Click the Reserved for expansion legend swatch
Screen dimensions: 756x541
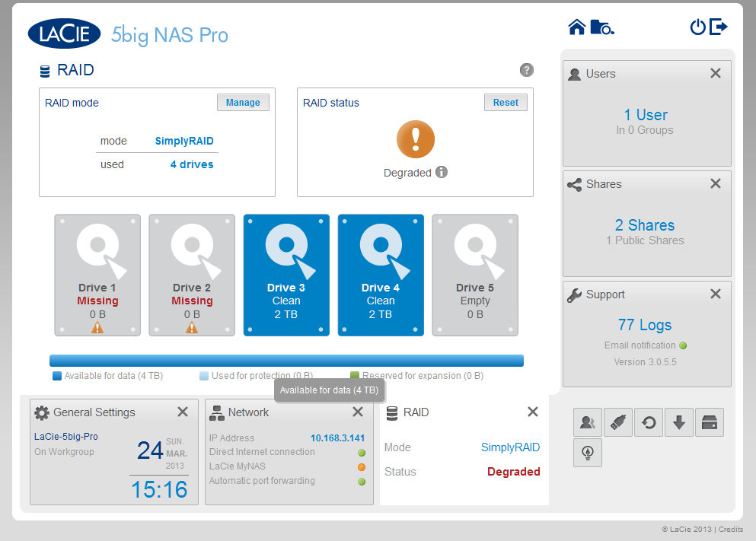355,376
